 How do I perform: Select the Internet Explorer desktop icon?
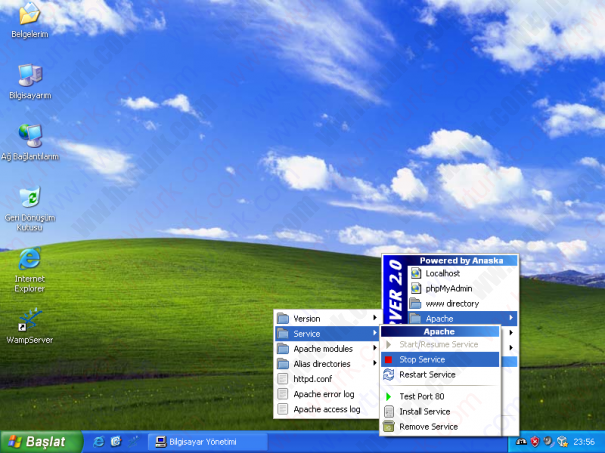(30, 270)
